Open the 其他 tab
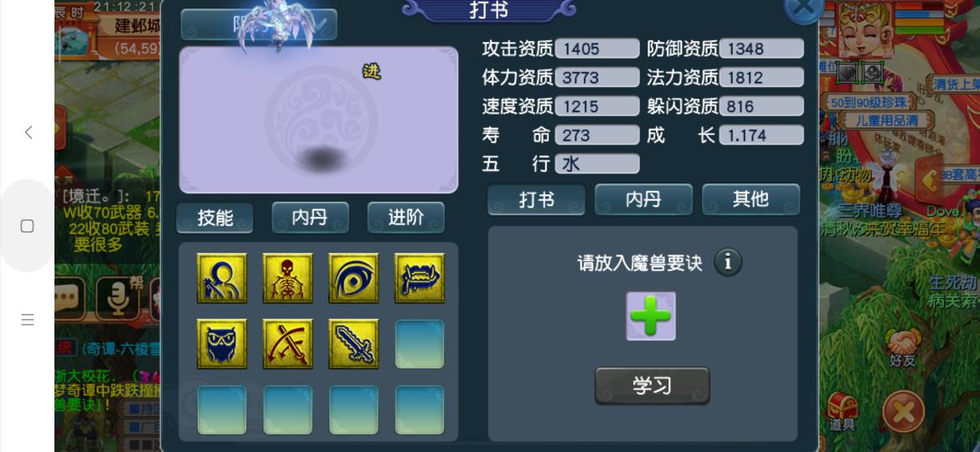This screenshot has width=980, height=452. pyautogui.click(x=750, y=199)
